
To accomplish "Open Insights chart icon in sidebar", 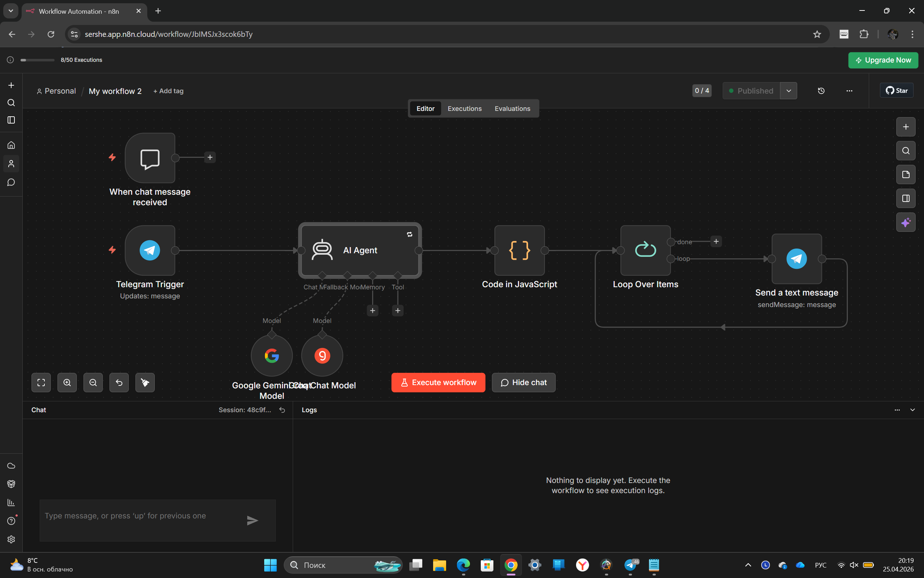I will [11, 503].
